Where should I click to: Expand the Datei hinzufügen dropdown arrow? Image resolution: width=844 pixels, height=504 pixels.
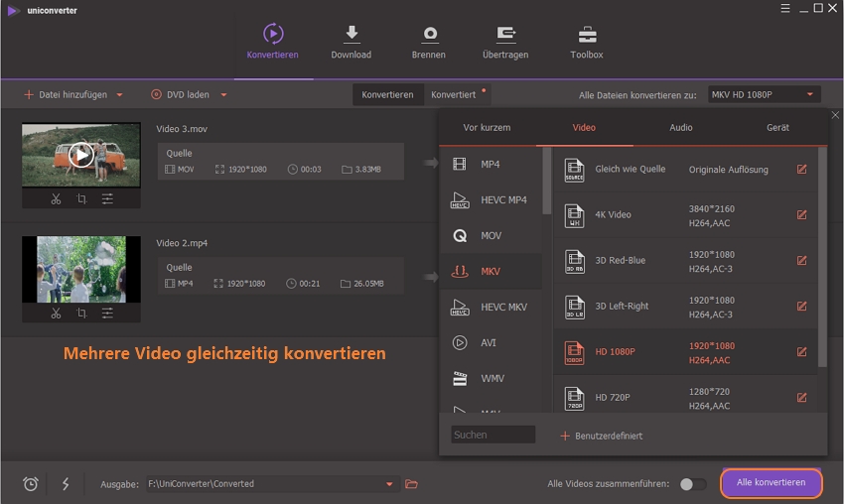tap(119, 94)
